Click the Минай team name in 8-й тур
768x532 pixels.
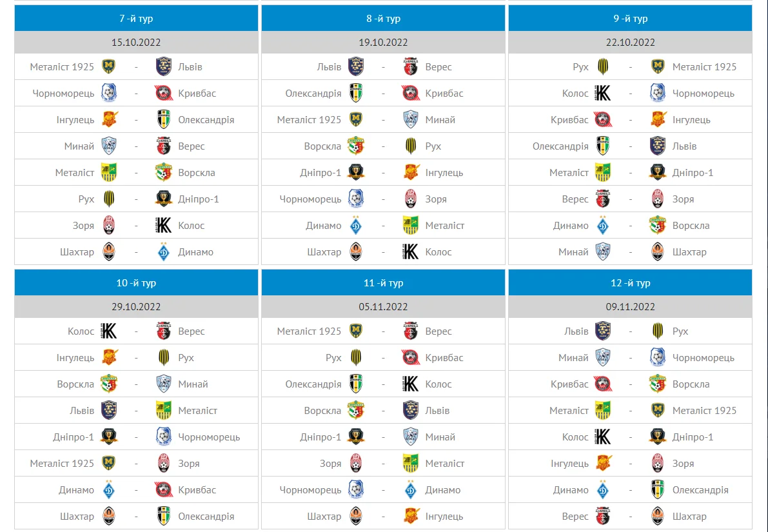440,120
